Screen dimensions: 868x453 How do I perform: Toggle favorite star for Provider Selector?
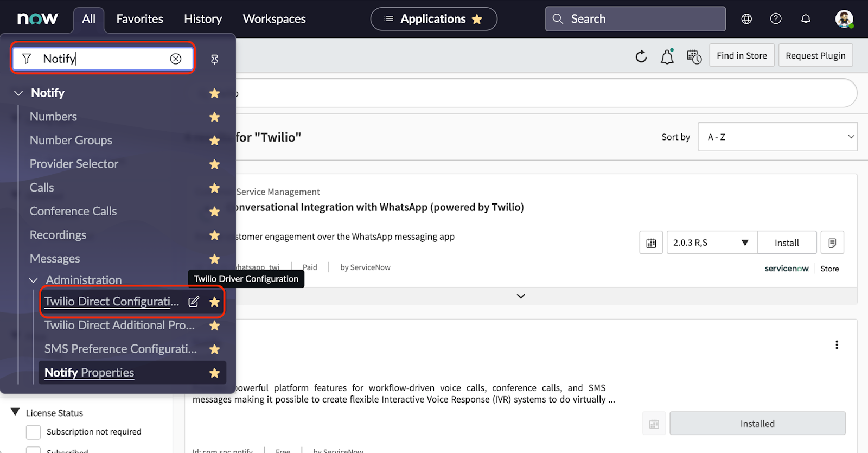coord(214,164)
